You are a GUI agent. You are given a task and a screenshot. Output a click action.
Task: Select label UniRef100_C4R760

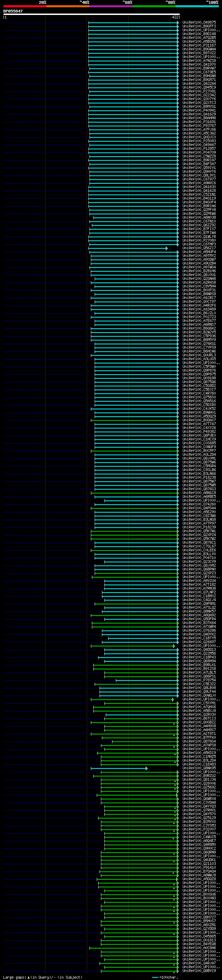click(x=199, y=394)
